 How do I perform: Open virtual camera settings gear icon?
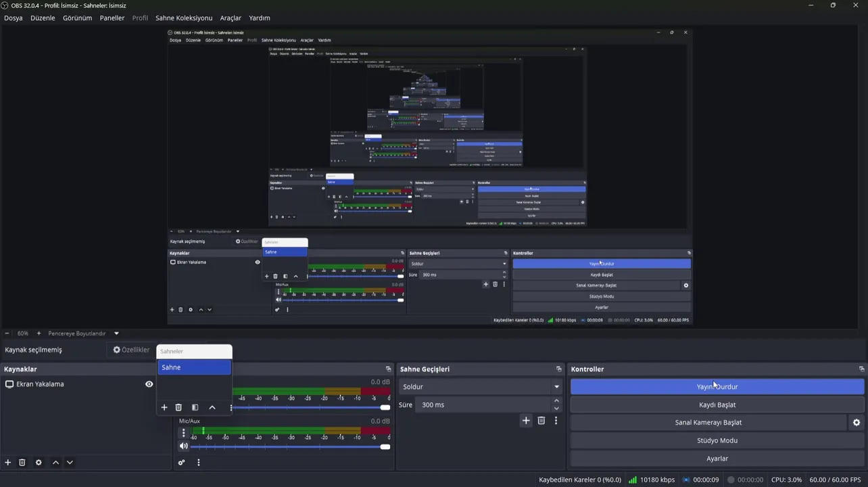pos(857,423)
